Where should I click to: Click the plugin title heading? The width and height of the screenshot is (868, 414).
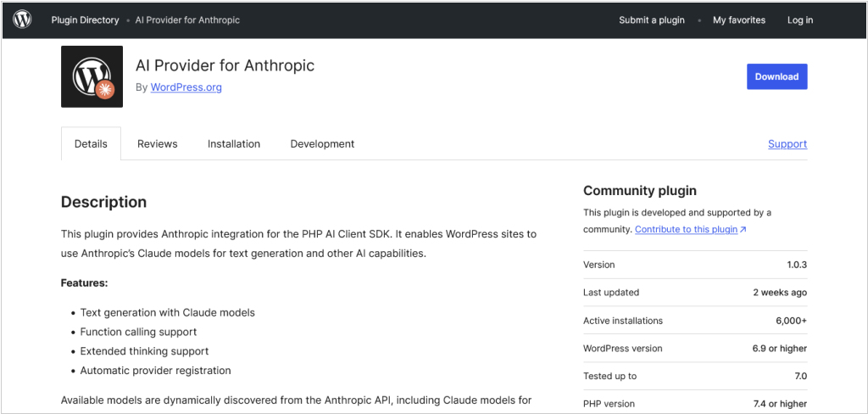pos(225,65)
